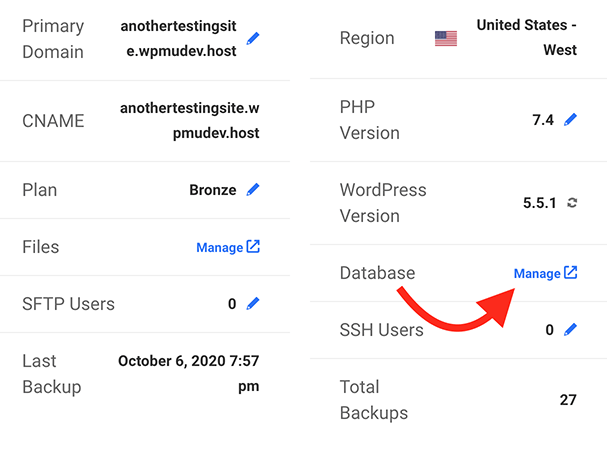Click the Last Backup label
The height and width of the screenshot is (460, 607).
[x=52, y=374]
